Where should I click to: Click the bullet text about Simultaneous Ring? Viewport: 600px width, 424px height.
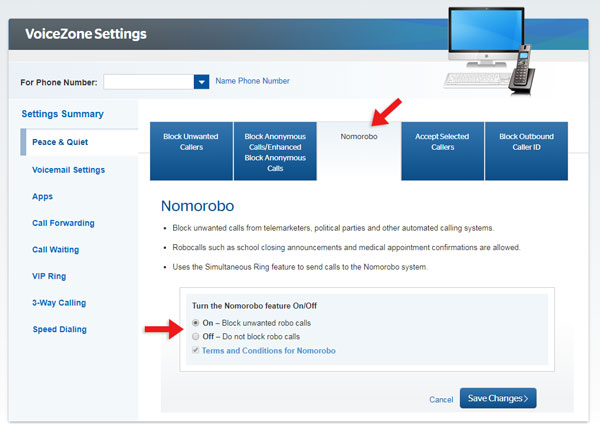click(300, 267)
